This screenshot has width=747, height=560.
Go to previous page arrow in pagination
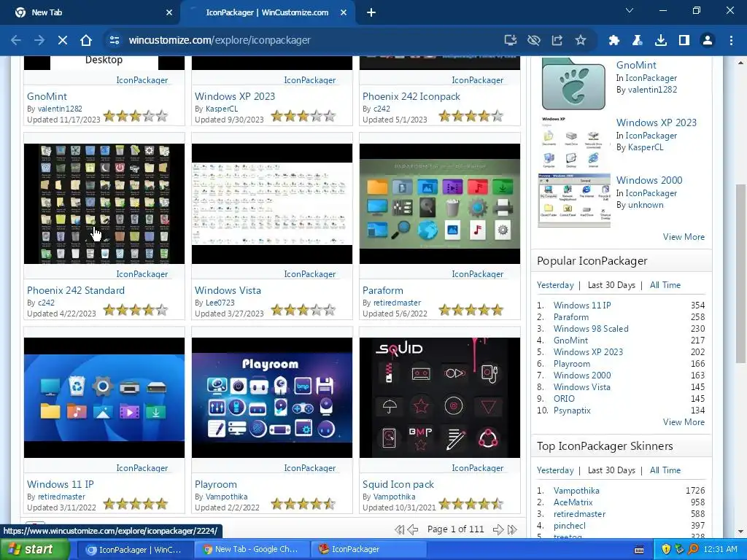[x=413, y=529]
